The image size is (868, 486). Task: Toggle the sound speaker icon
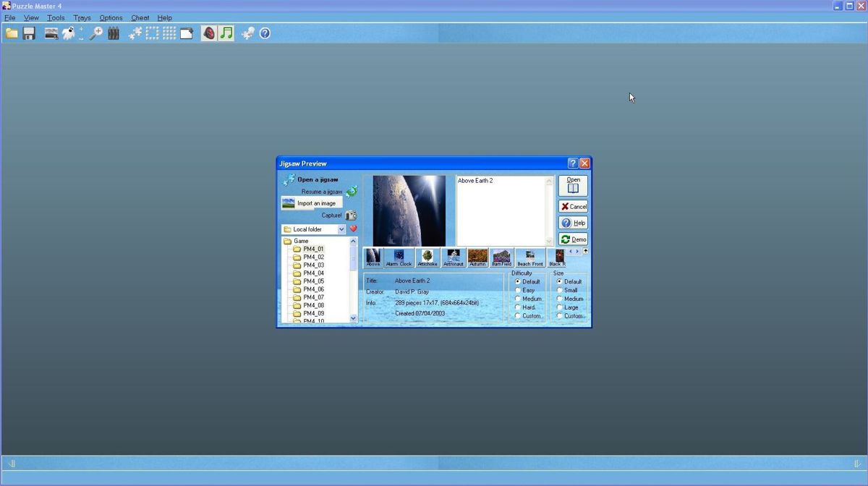tap(209, 33)
